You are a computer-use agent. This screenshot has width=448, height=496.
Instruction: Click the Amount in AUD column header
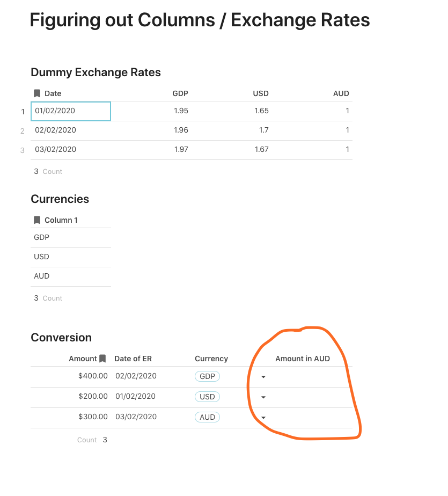point(302,359)
